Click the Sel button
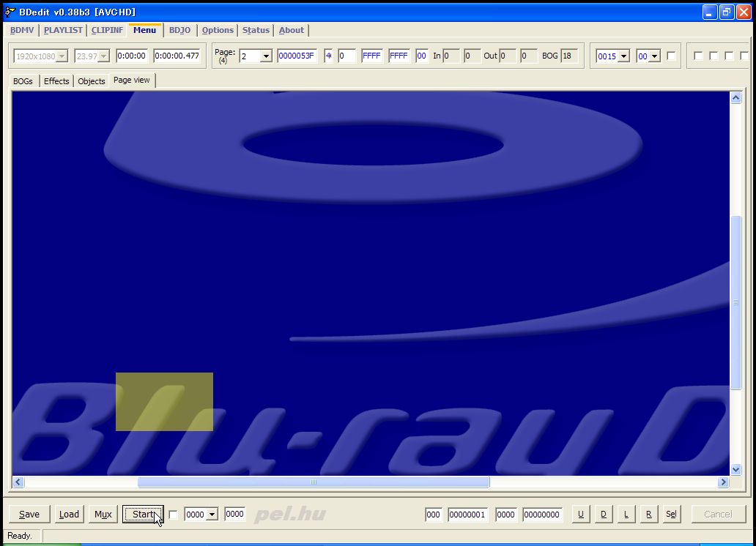 [x=671, y=515]
